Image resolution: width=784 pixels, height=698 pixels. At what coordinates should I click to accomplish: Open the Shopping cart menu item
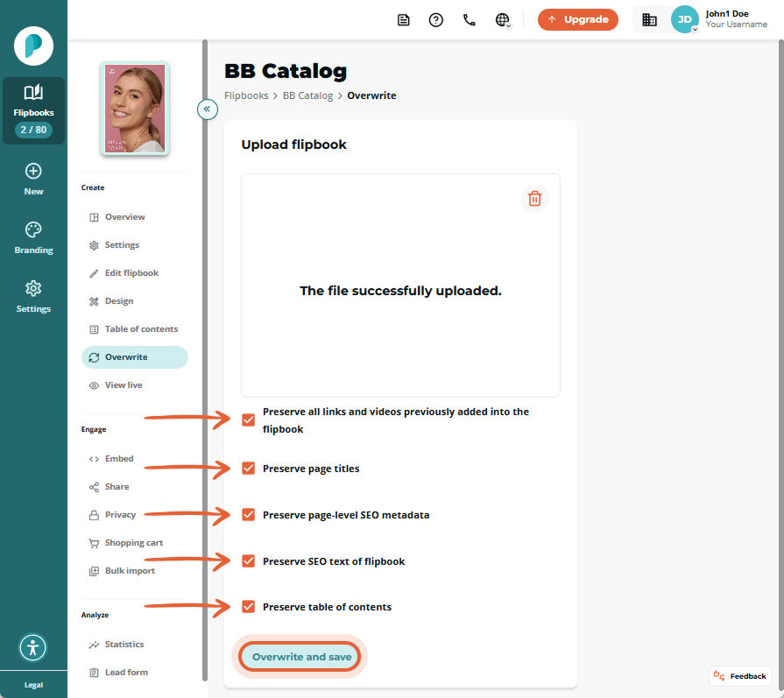click(135, 542)
